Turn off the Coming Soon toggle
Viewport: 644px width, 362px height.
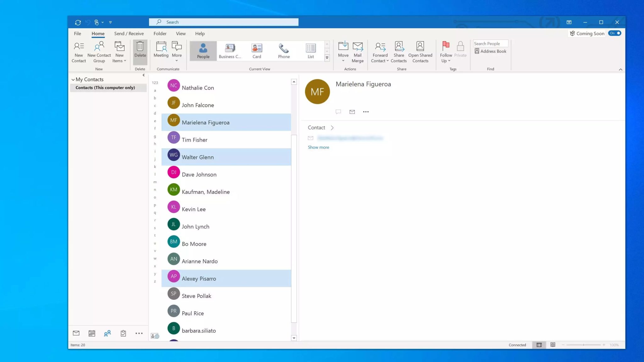tap(614, 33)
